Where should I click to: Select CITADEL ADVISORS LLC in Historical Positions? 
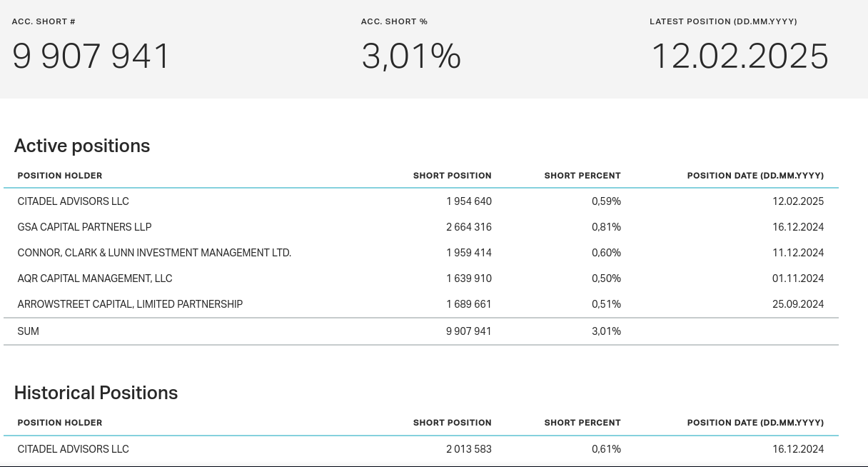(x=74, y=449)
